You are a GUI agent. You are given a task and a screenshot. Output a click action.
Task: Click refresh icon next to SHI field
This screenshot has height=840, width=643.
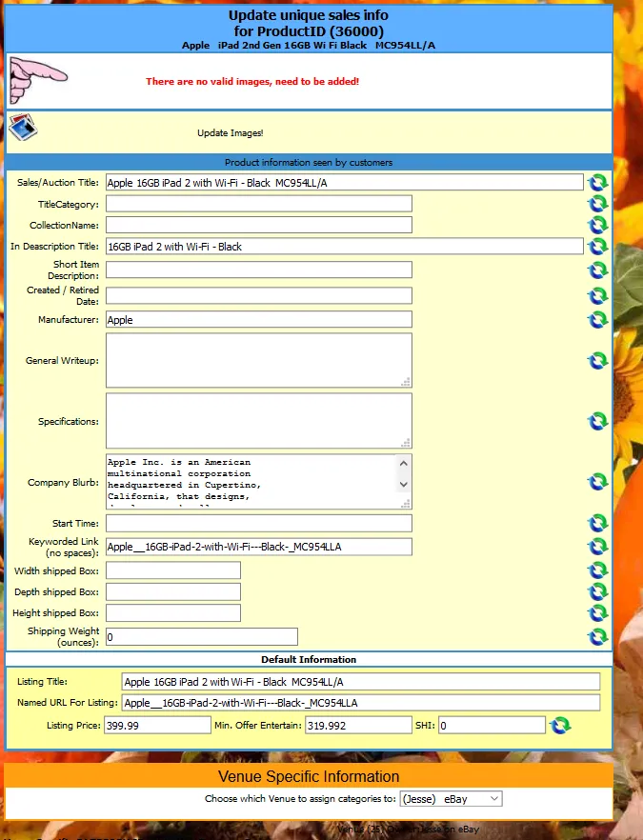pyautogui.click(x=560, y=726)
